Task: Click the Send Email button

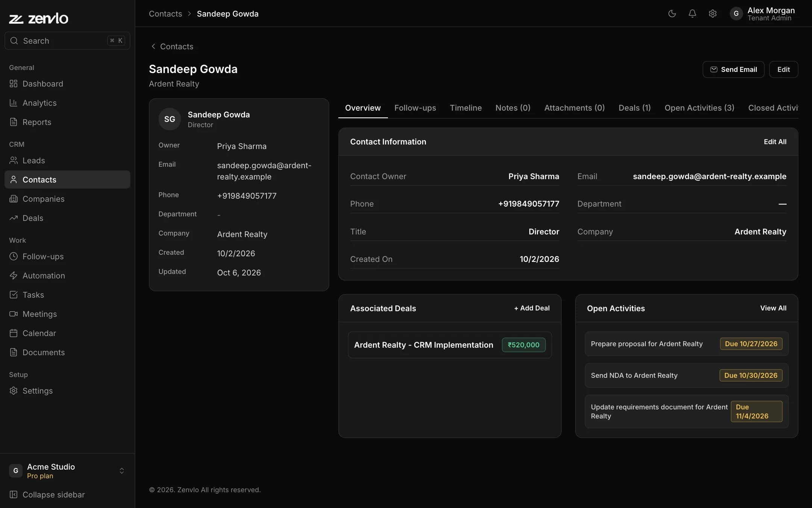Action: click(x=733, y=70)
